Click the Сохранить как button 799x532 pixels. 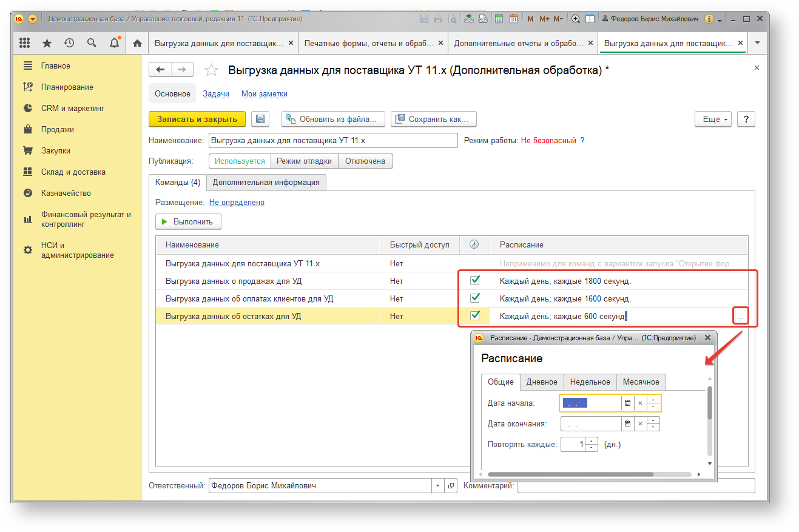pos(434,120)
